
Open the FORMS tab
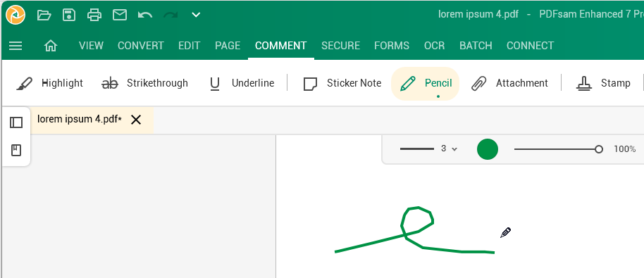(x=392, y=46)
